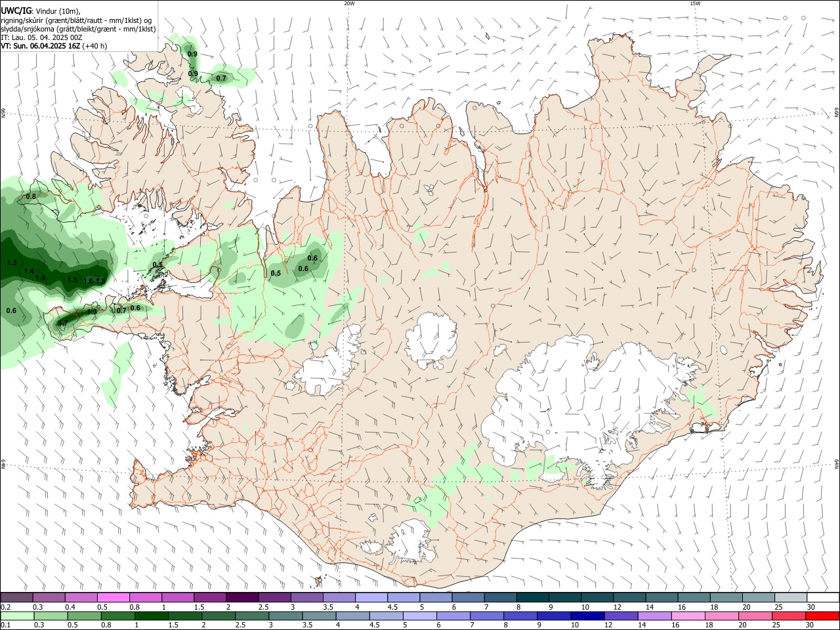Click the pink 18 rain legend swatch
The width and height of the screenshot is (840, 630).
pos(721,616)
